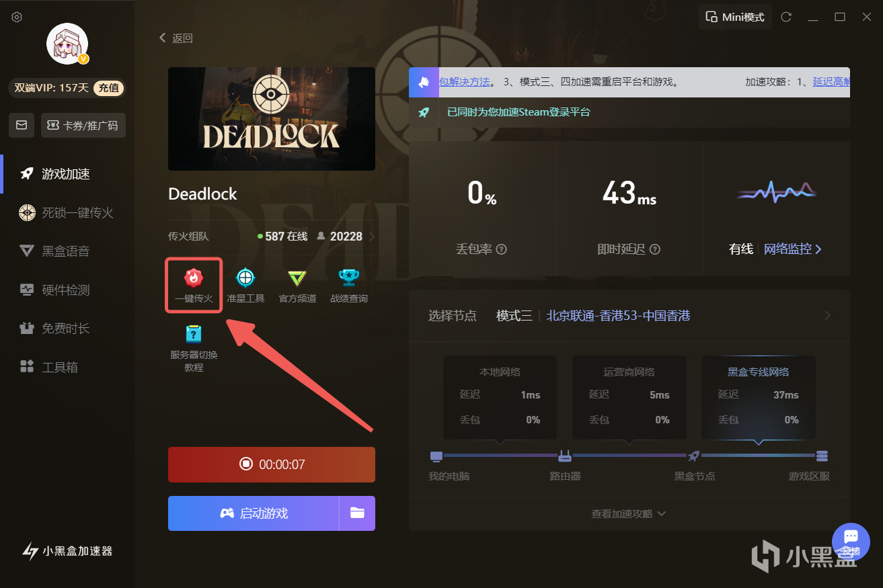Click the 20228 member count
The width and height of the screenshot is (883, 588).
click(340, 237)
